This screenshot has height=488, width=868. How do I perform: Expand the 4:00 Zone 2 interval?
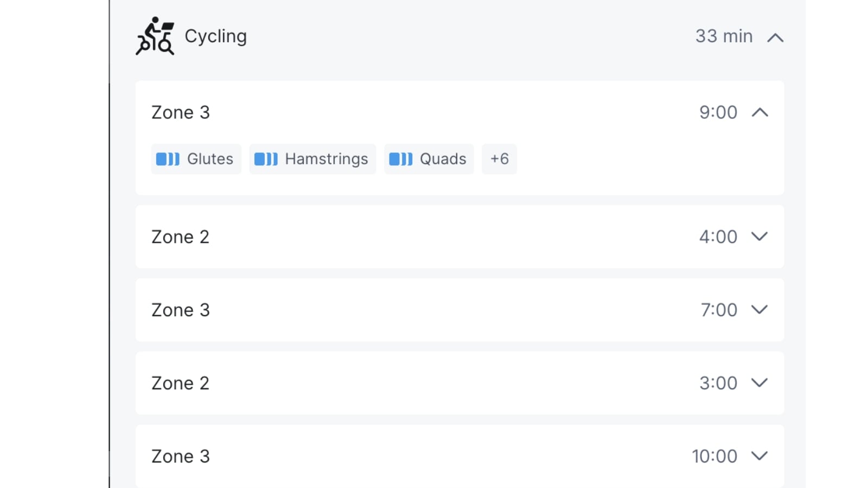(759, 236)
